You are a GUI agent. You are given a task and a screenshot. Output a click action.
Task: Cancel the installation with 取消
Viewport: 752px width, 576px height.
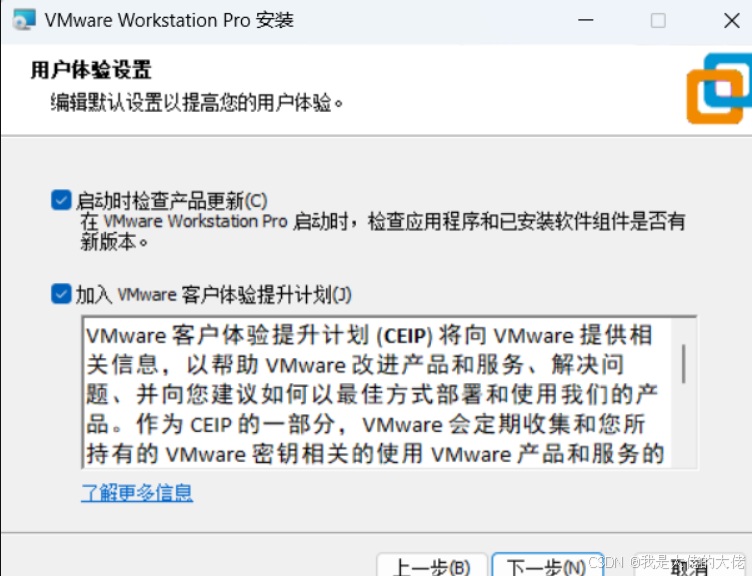click(691, 567)
